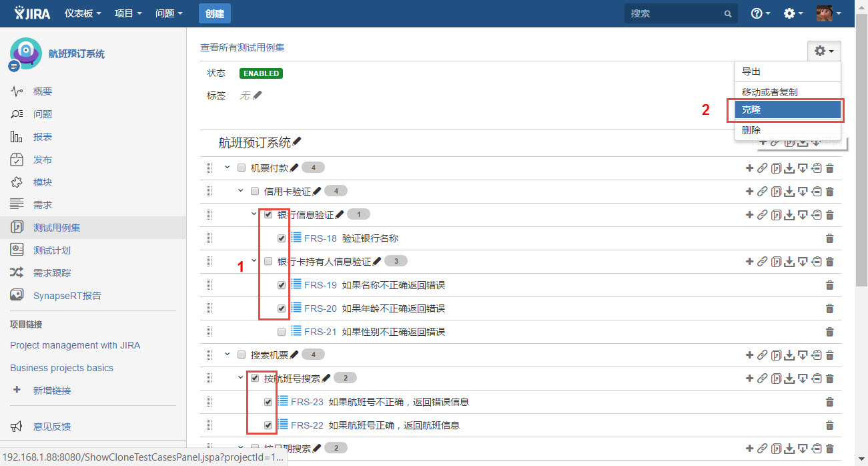Screen dimensions: 868x466
Task: Uncheck the FRS-18 checkbox
Action: (x=282, y=238)
